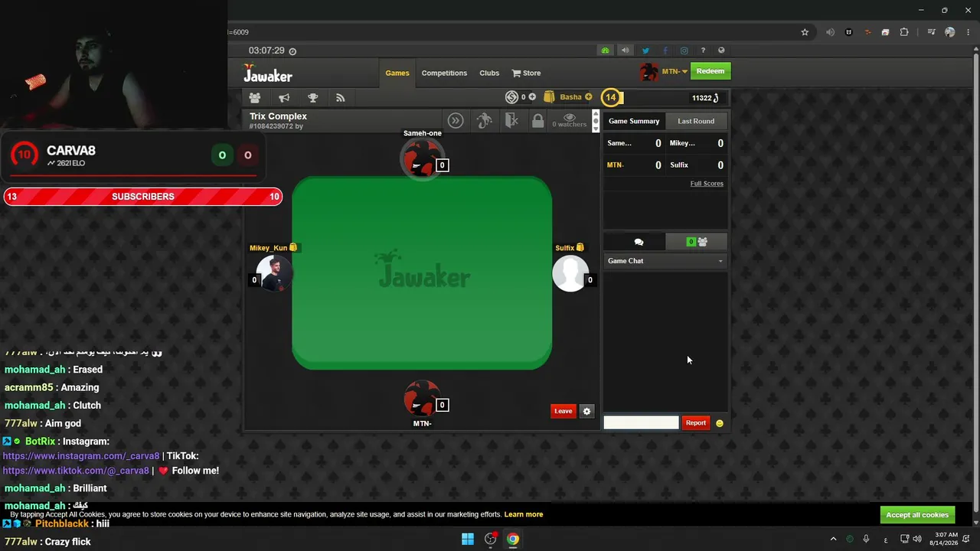980x551 pixels.
Task: Click the game chat text input
Action: click(x=641, y=422)
